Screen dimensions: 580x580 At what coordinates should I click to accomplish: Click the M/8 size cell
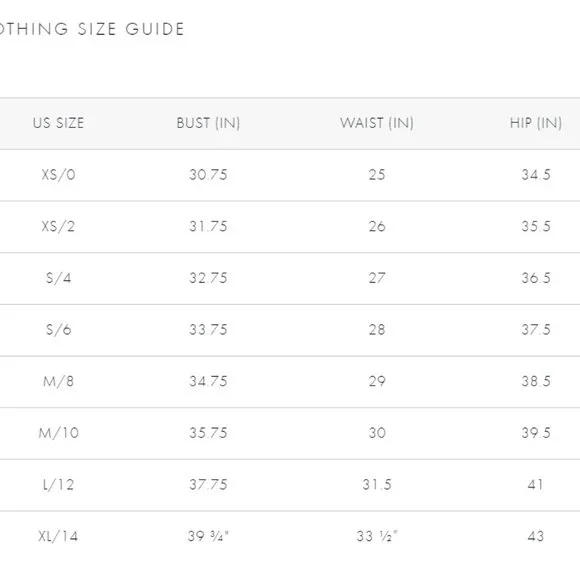point(58,381)
